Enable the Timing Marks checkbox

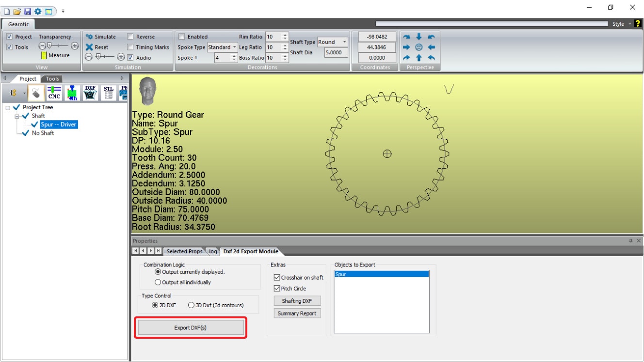tap(130, 47)
